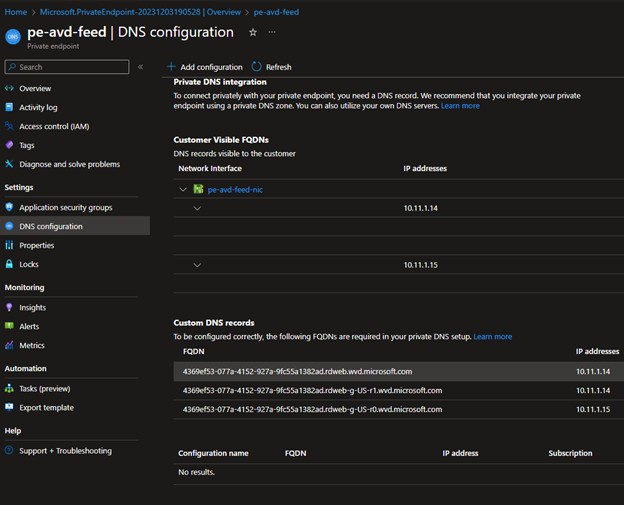Viewport: 624px width, 505px height.
Task: Open the ellipsis more options menu
Action: (x=272, y=32)
